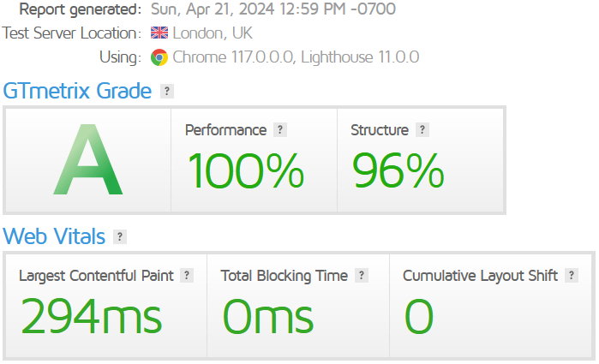Click the 294ms Largest Contentful Paint value
The width and height of the screenshot is (599, 364).
point(91,315)
